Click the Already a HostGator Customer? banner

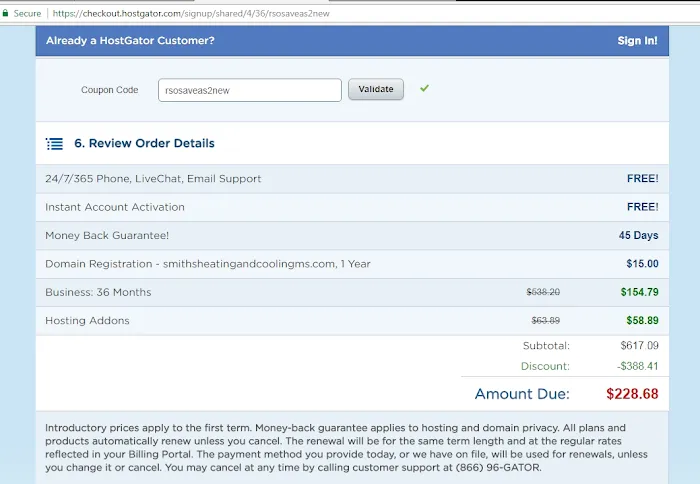click(x=130, y=41)
